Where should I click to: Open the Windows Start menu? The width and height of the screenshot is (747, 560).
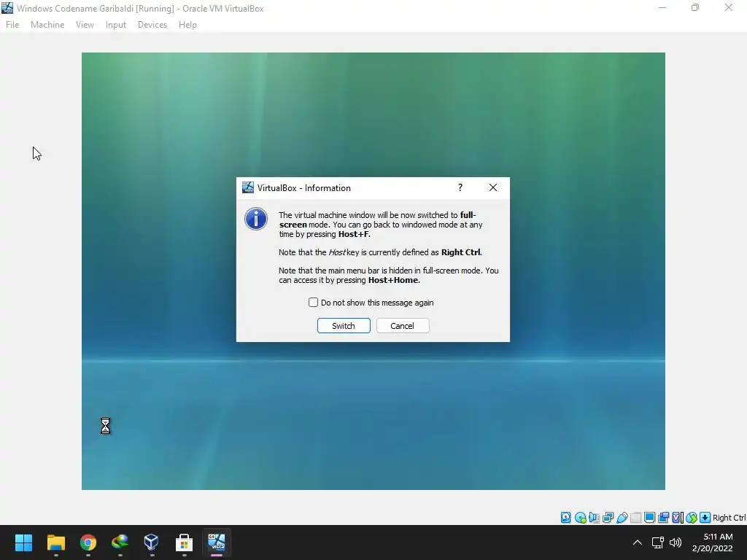pos(23,542)
